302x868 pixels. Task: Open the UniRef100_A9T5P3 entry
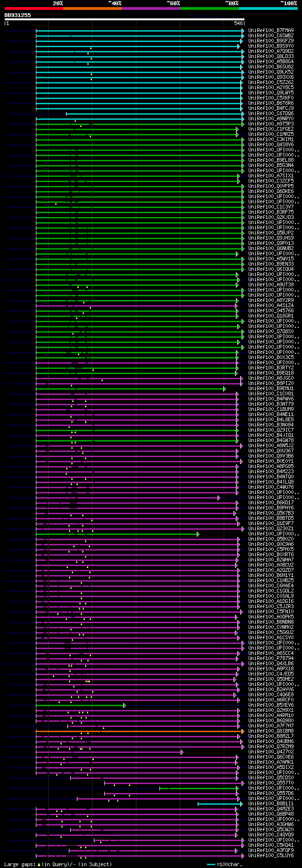click(271, 124)
